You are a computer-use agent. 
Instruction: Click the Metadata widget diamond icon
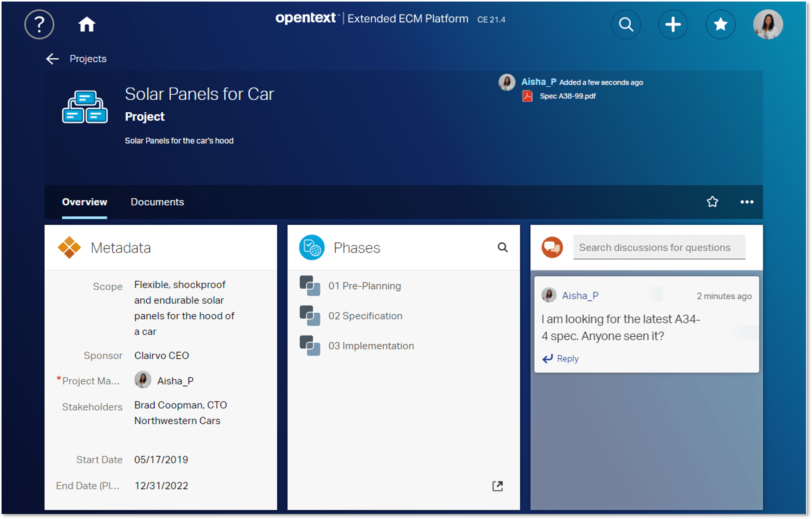[x=70, y=247]
